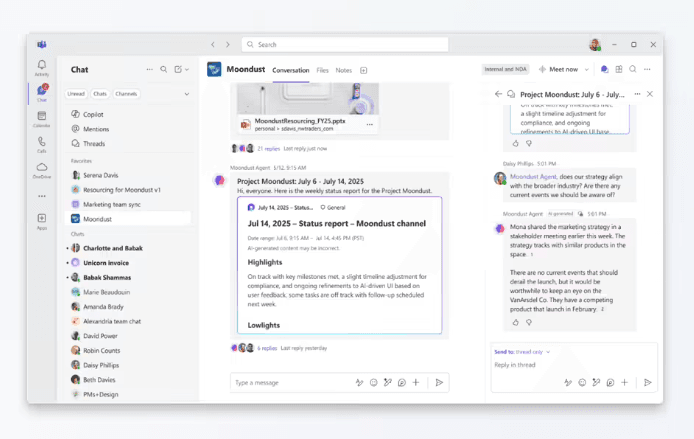The width and height of the screenshot is (694, 439).
Task: Open channel header more options ellipsis
Action: pos(647,69)
